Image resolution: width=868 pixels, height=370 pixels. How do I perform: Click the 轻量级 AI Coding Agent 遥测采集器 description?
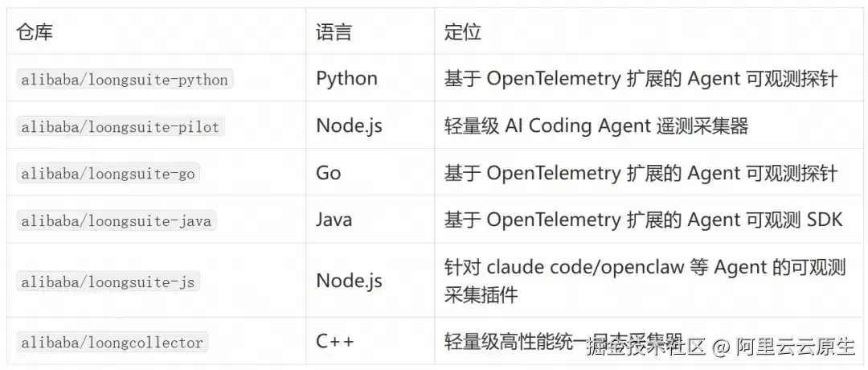[x=596, y=126]
